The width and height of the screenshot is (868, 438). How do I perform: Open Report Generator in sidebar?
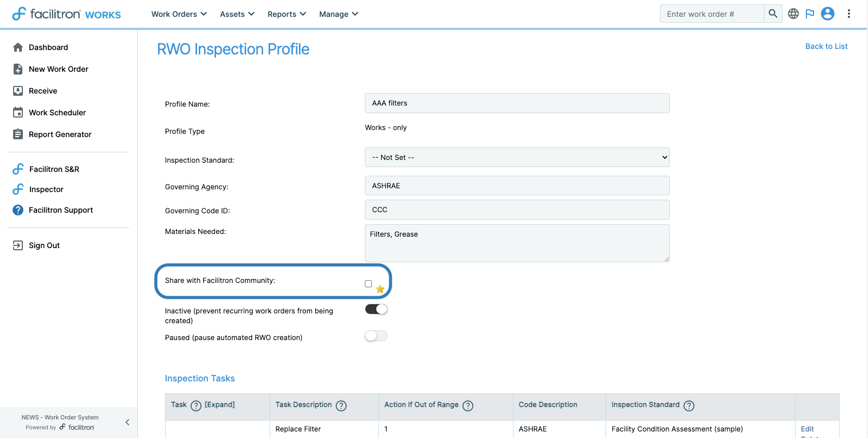(x=60, y=134)
